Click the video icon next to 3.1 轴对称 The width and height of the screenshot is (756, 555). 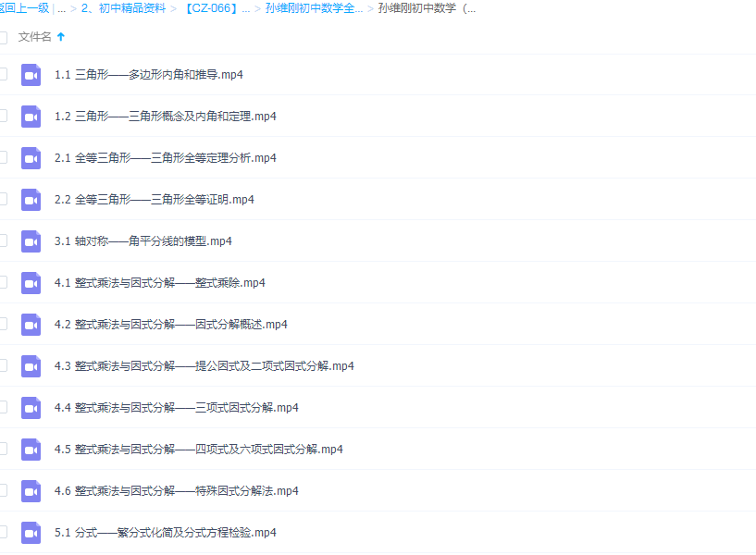(x=31, y=240)
